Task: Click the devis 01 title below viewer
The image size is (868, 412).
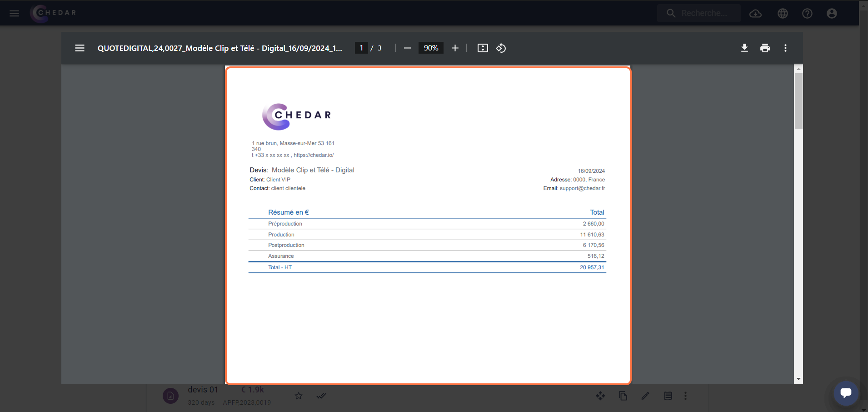Action: (x=203, y=390)
